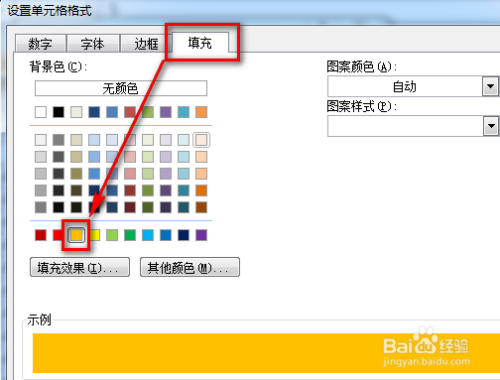
Task: Pick the darkest brown-orange shade swatch
Action: click(201, 207)
